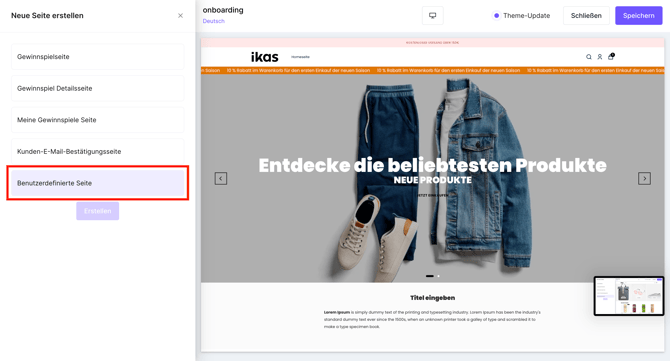Close the Neue Seite erstellen panel
The height and width of the screenshot is (361, 670).
pos(180,16)
